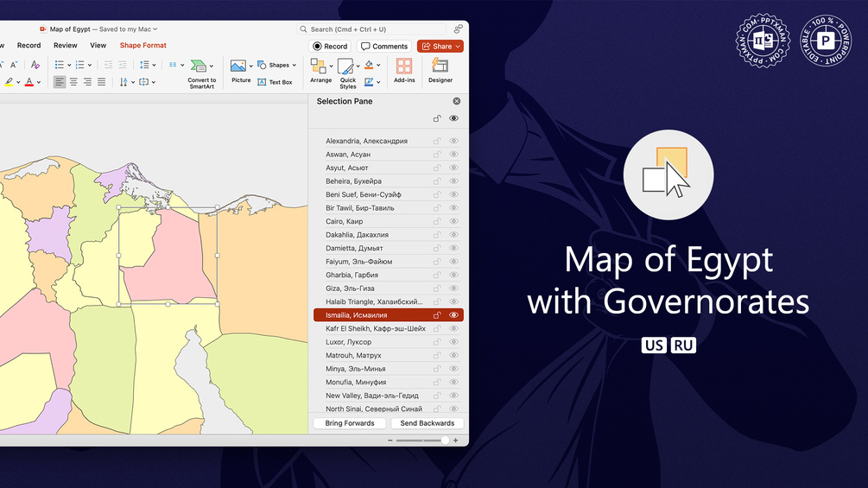The width and height of the screenshot is (868, 488).
Task: Click the collaboration icon beside the search box
Action: (x=458, y=29)
